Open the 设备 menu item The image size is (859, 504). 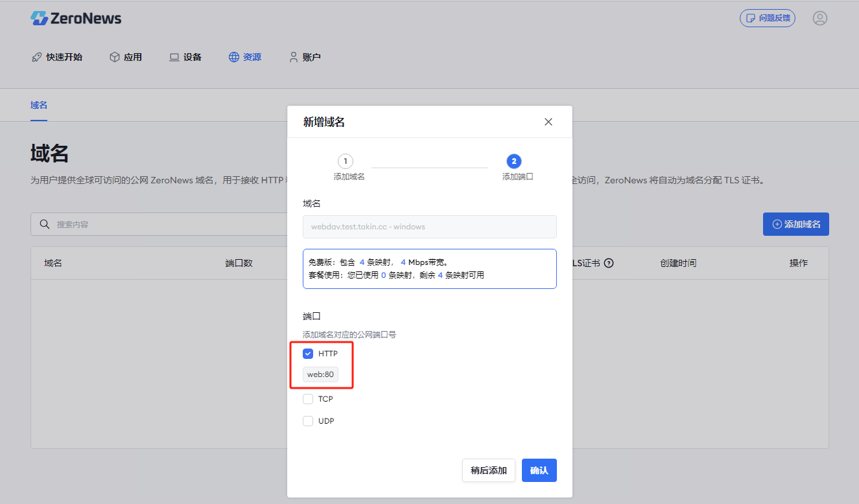click(x=185, y=57)
